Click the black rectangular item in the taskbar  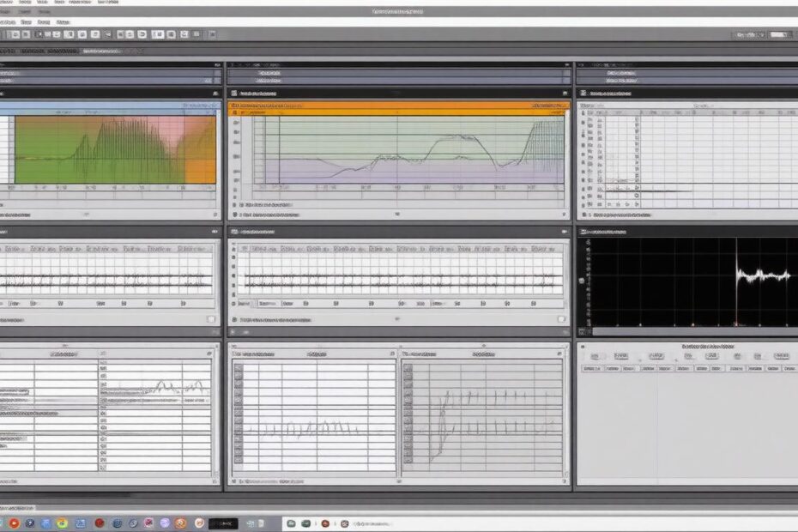point(223,523)
